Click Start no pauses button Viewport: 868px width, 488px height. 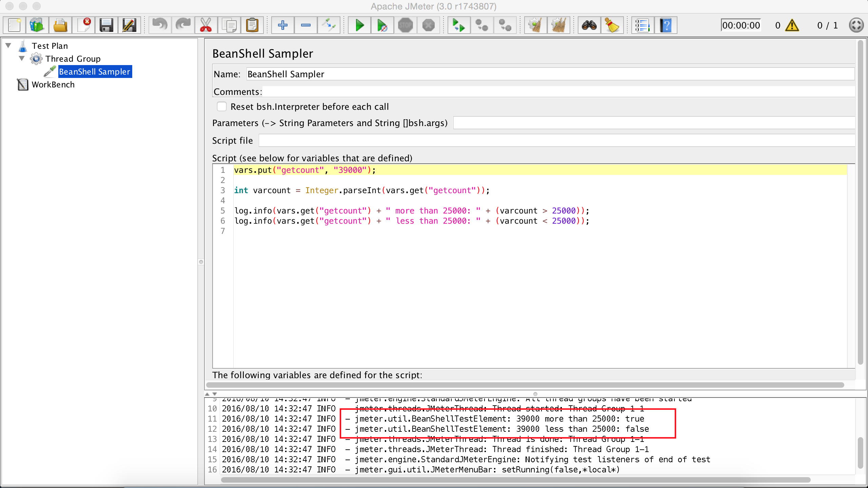pos(382,25)
